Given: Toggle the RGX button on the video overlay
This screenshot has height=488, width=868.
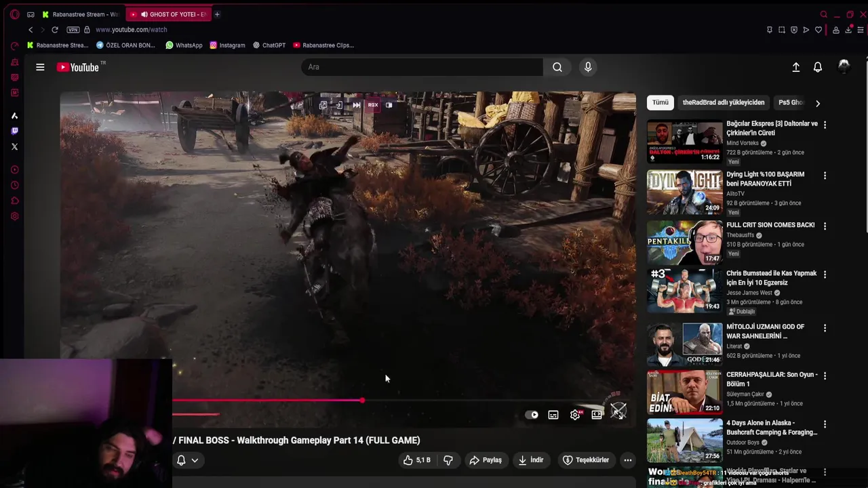Looking at the screenshot, I should pyautogui.click(x=373, y=105).
